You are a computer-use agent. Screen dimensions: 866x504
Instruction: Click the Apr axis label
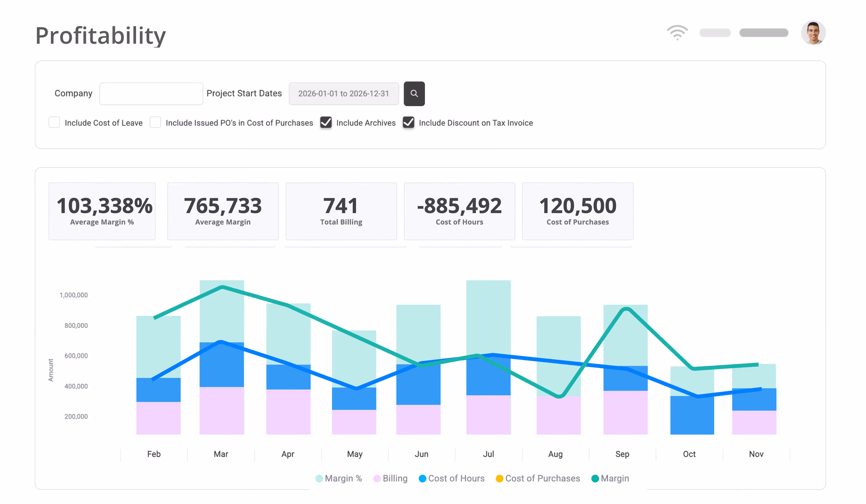[288, 454]
